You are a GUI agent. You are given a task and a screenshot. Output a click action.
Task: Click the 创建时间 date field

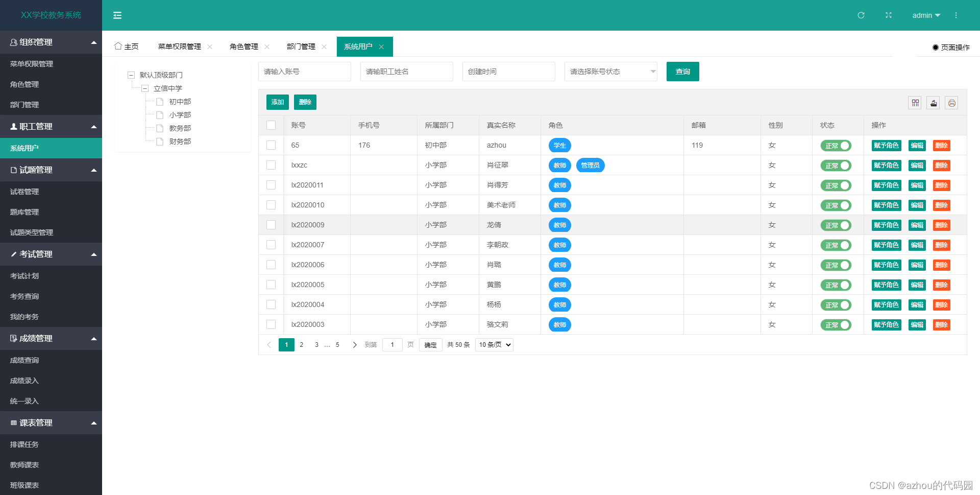(x=509, y=72)
